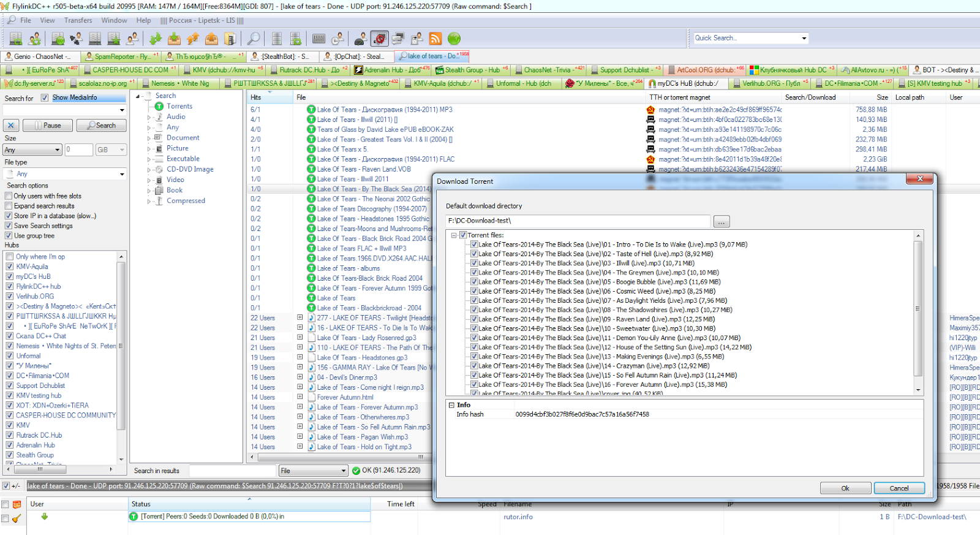
Task: Click the green globe toolbar icon
Action: coord(454,39)
